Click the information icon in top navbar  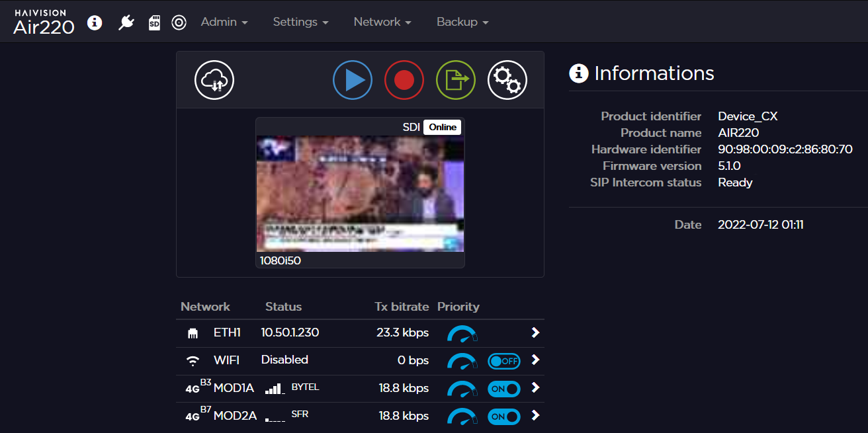95,22
